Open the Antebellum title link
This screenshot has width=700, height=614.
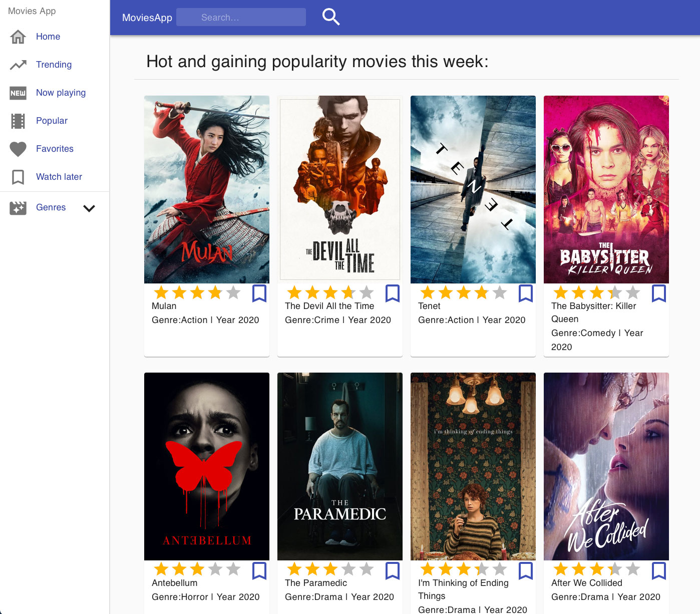pos(174,583)
